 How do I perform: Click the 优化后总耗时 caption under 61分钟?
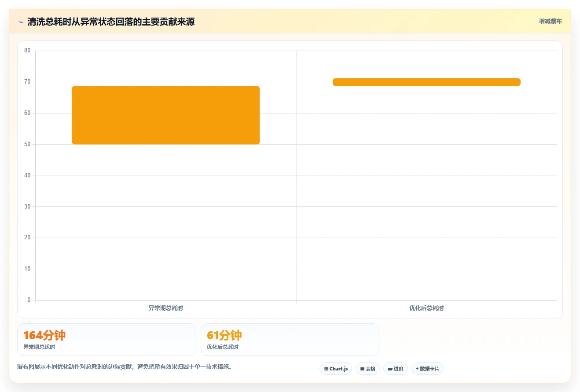(223, 347)
